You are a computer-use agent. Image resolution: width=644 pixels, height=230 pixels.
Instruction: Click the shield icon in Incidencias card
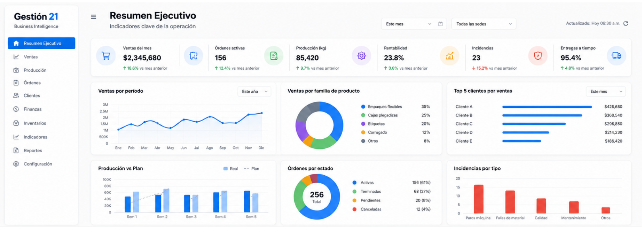(538, 56)
